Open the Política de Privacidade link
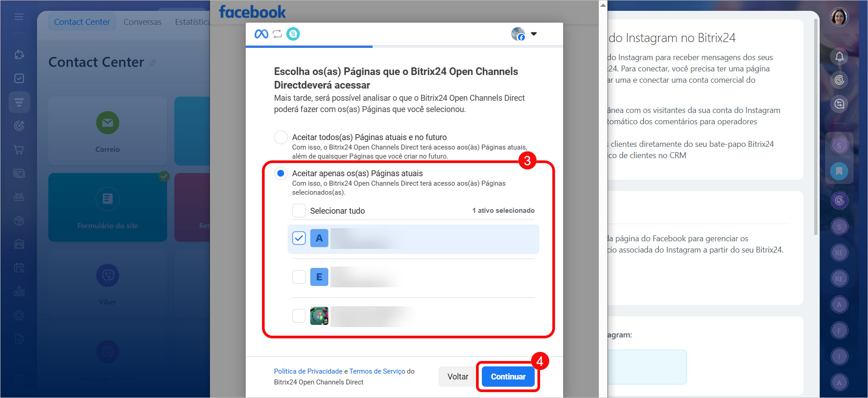 pyautogui.click(x=308, y=371)
